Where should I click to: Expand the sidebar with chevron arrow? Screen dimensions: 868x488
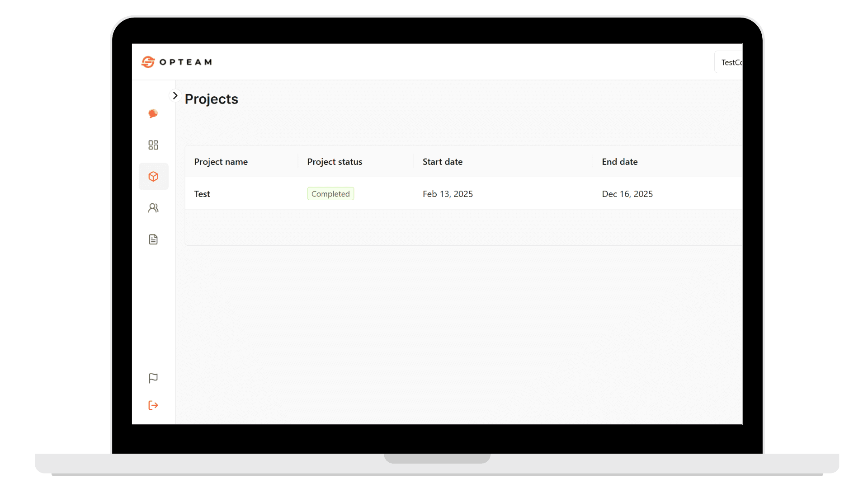pyautogui.click(x=175, y=96)
